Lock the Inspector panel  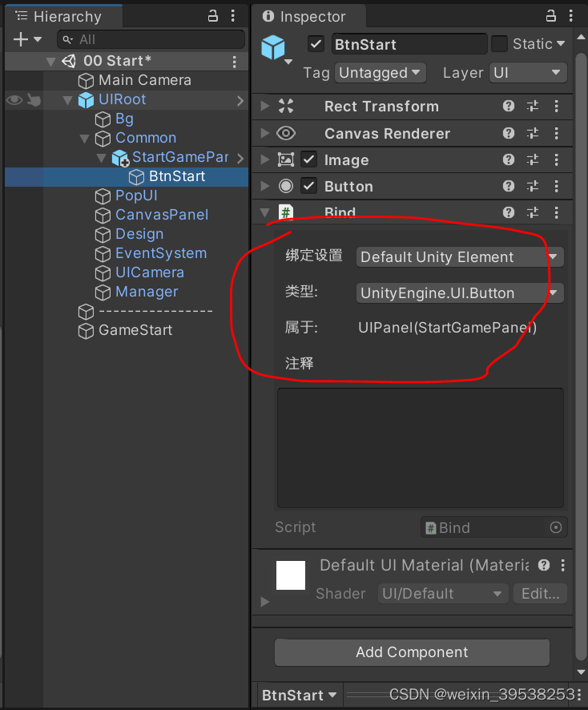click(551, 16)
